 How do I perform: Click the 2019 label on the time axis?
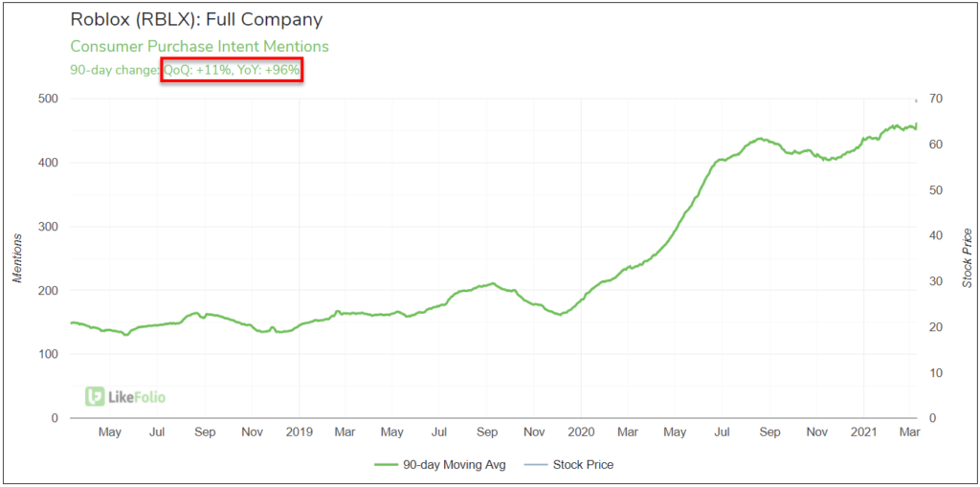(299, 432)
